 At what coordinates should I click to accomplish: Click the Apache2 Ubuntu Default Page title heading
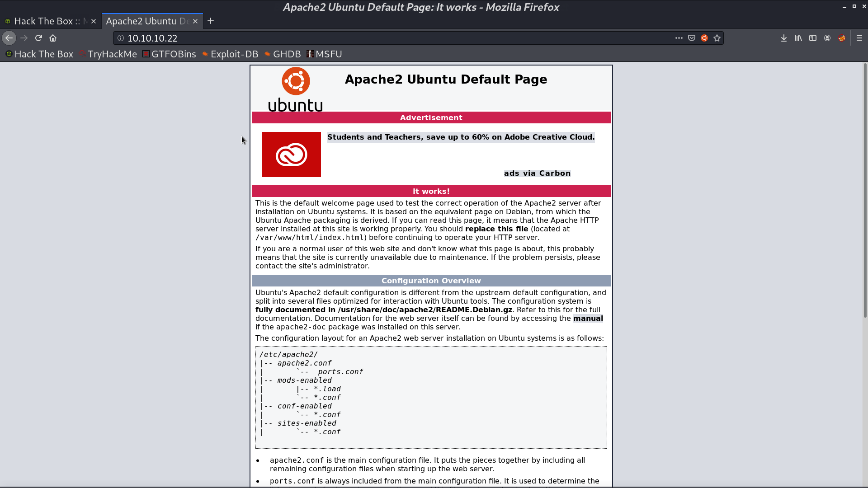pos(446,80)
